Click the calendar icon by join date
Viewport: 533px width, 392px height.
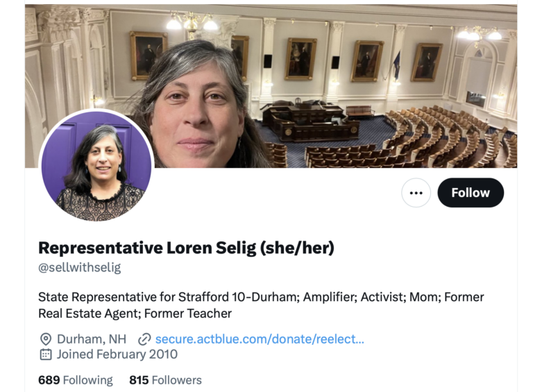(x=46, y=355)
